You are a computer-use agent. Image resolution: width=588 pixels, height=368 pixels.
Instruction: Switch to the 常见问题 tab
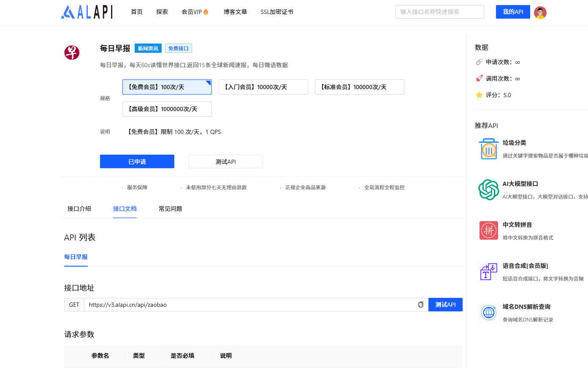(x=170, y=208)
